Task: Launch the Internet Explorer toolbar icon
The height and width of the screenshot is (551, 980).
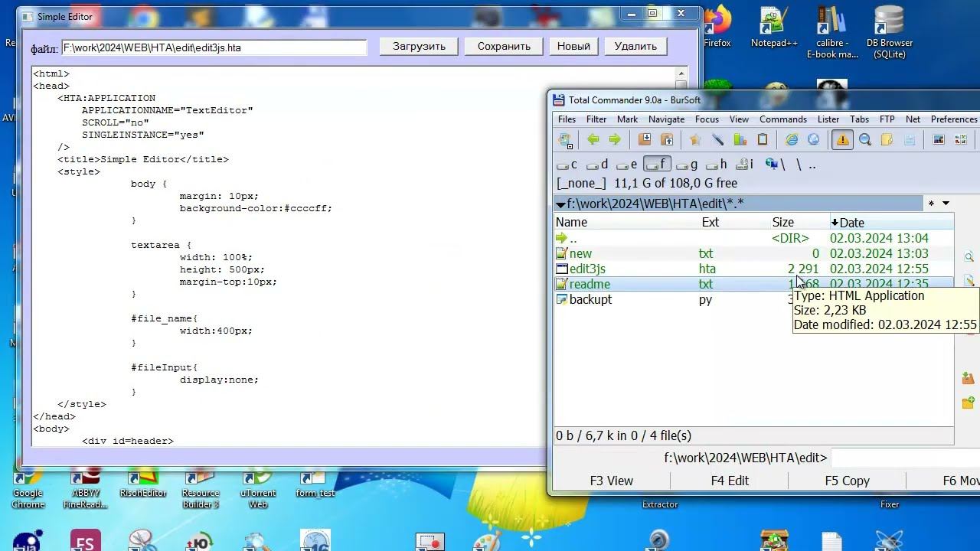Action: tap(792, 139)
